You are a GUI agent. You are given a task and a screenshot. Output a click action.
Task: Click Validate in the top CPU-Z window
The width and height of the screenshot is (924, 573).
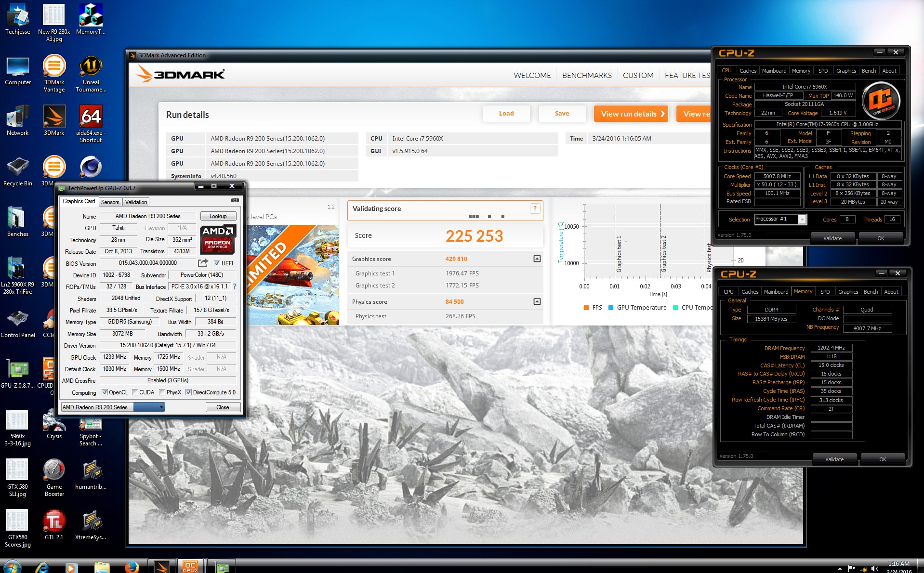(832, 238)
